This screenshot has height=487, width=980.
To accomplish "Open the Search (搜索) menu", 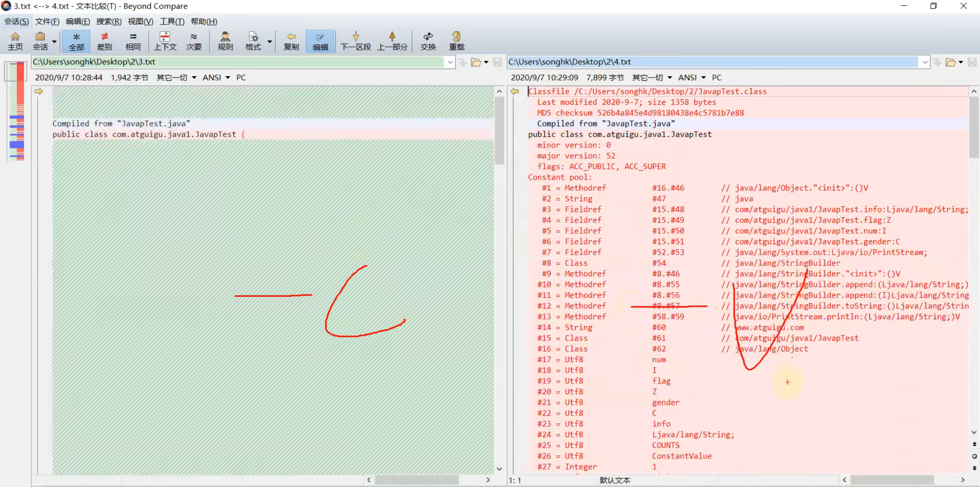I will (109, 21).
